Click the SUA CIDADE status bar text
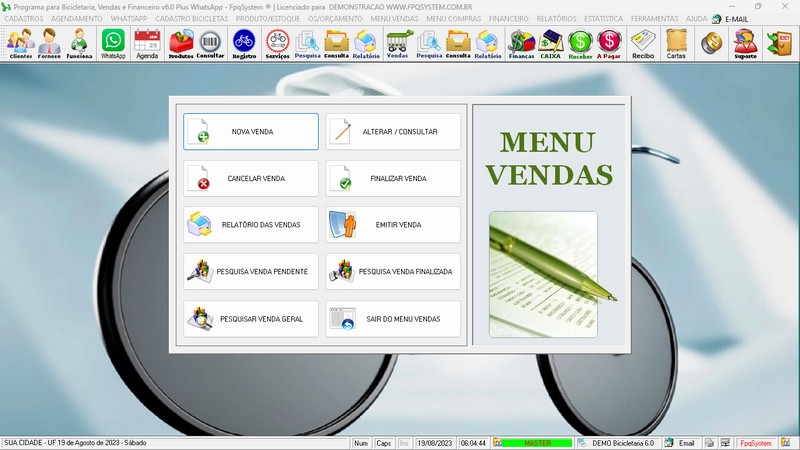 (75, 443)
